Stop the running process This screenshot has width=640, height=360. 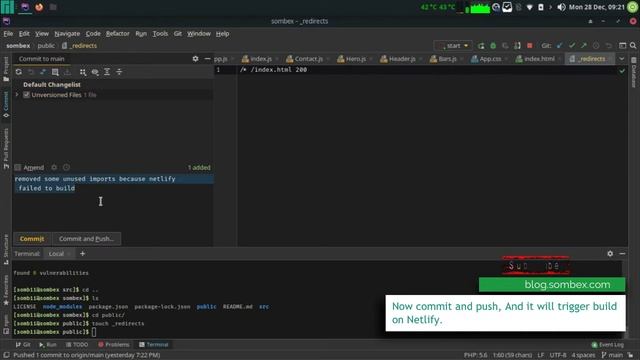[530, 46]
